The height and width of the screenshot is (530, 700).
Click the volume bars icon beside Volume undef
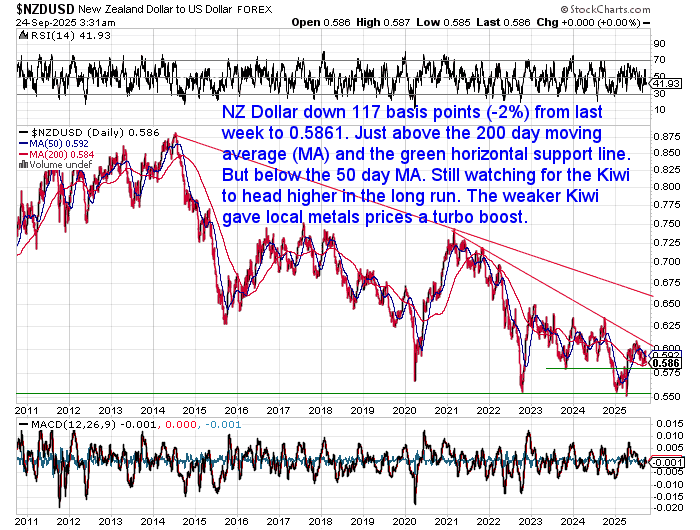click(x=23, y=165)
